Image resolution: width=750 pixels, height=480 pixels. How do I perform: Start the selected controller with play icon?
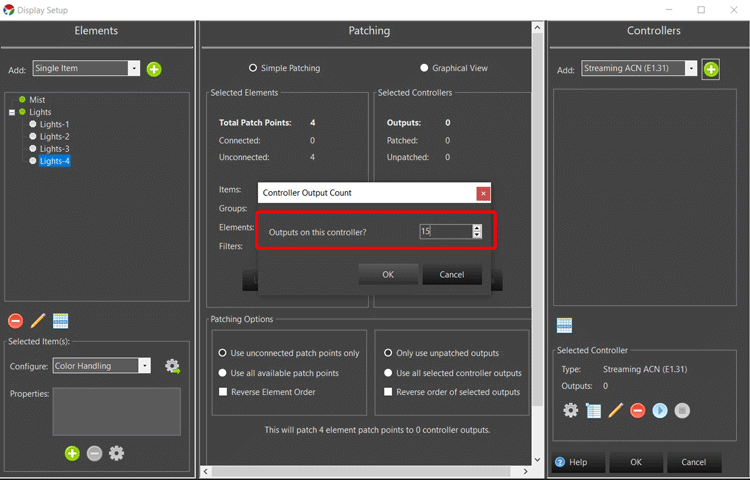(x=660, y=410)
